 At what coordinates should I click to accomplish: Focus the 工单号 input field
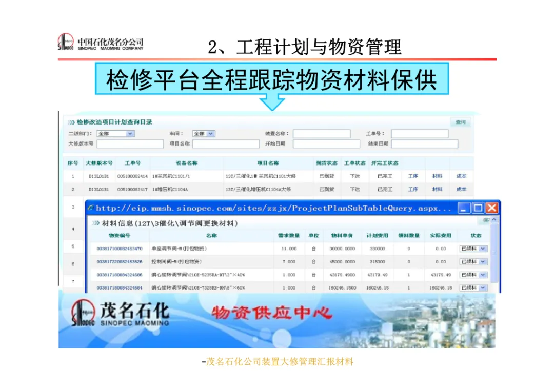click(x=420, y=134)
